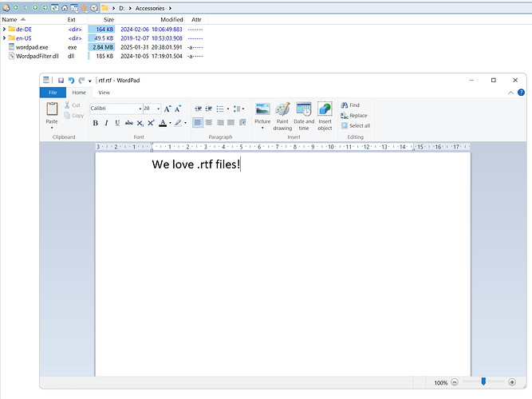
Task: Switch to the Home ribbon tab
Action: 79,93
